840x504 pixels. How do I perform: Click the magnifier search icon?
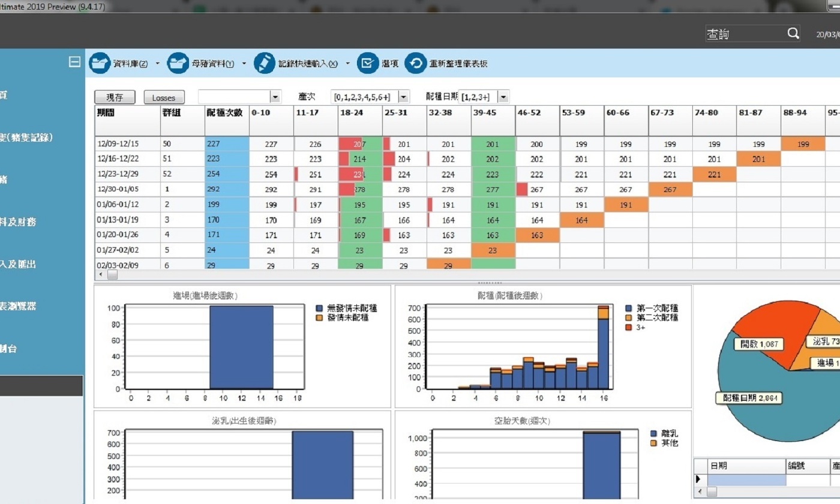tap(793, 34)
